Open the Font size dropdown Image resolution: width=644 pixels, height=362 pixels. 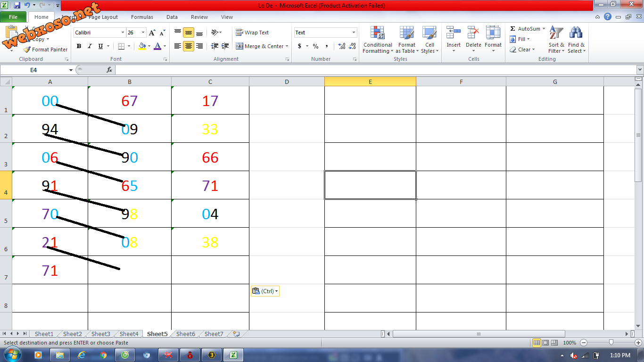tap(143, 33)
